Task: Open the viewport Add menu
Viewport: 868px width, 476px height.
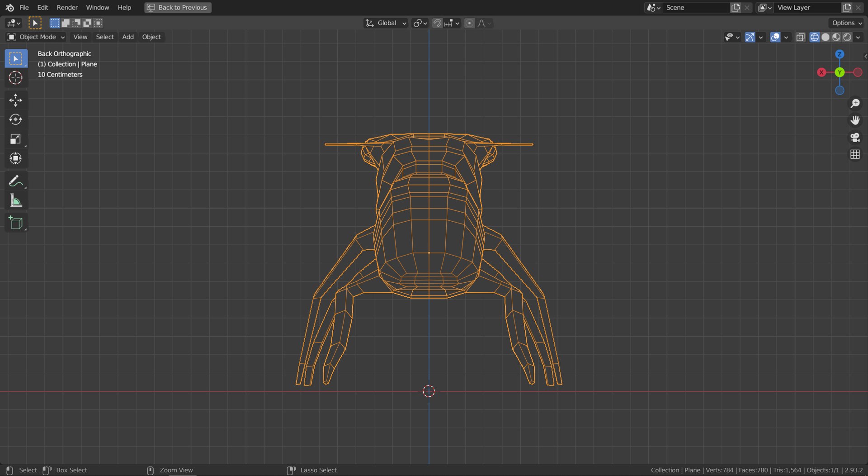Action: coord(128,37)
